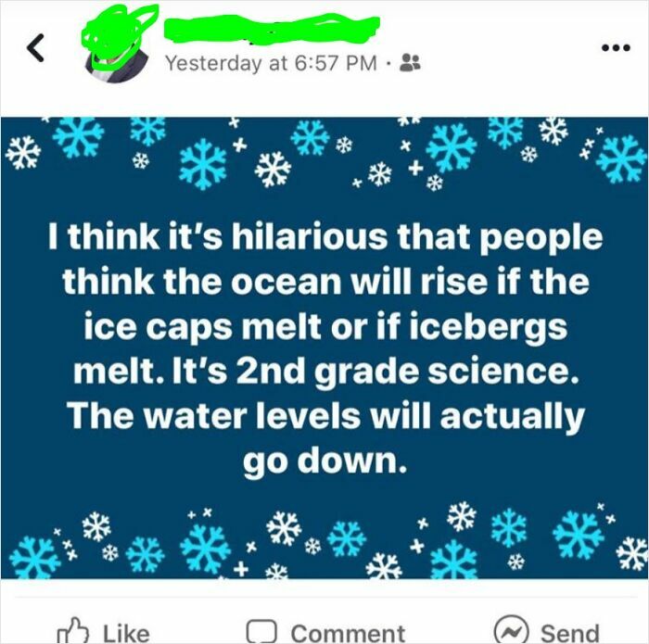Tap the friends audience icon

(x=411, y=63)
